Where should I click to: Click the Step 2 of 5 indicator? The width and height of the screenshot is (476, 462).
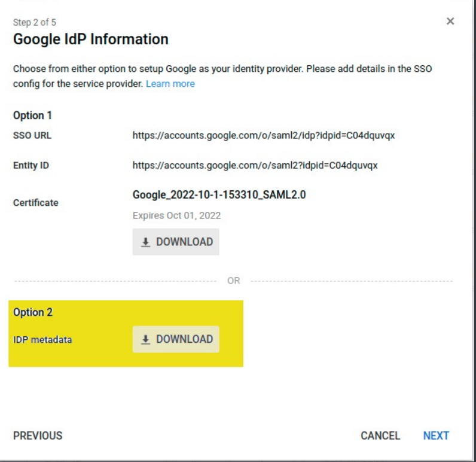click(x=34, y=22)
